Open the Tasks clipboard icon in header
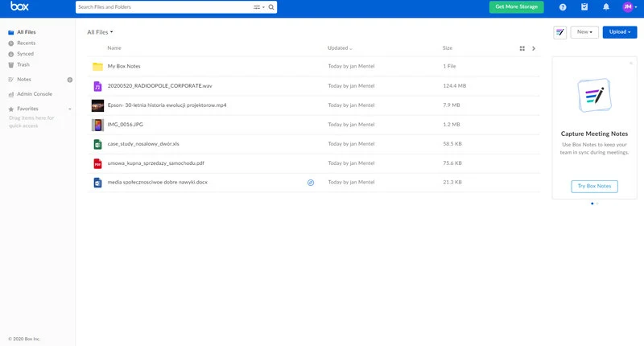This screenshot has width=644, height=346. point(584,7)
